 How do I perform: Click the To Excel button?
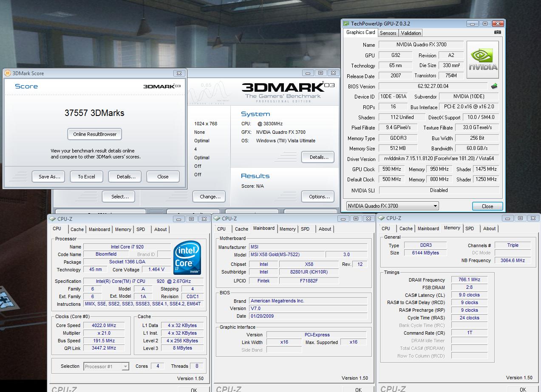pyautogui.click(x=86, y=177)
